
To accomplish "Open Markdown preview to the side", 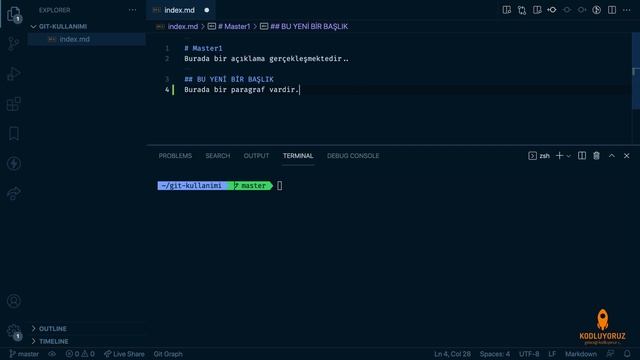I will [x=507, y=10].
